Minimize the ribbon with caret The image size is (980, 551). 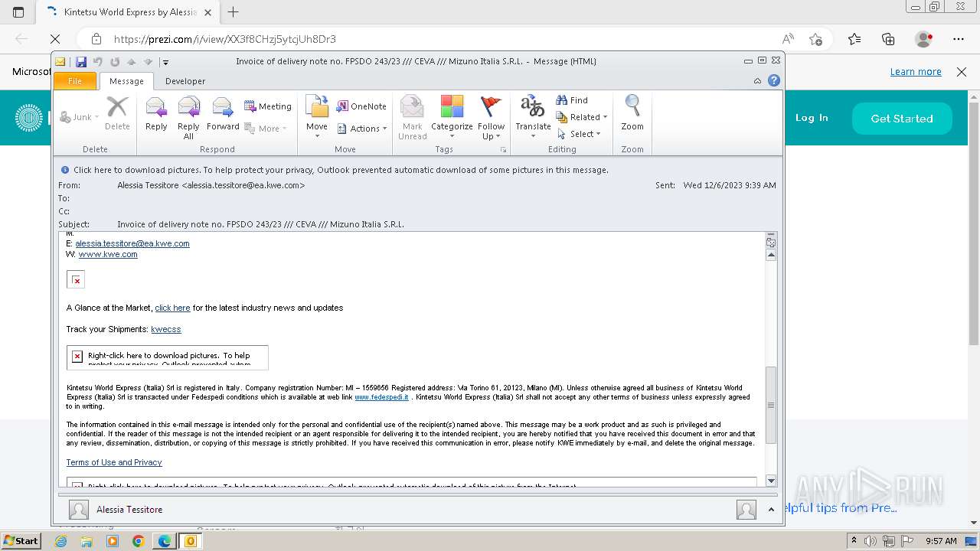pos(757,80)
